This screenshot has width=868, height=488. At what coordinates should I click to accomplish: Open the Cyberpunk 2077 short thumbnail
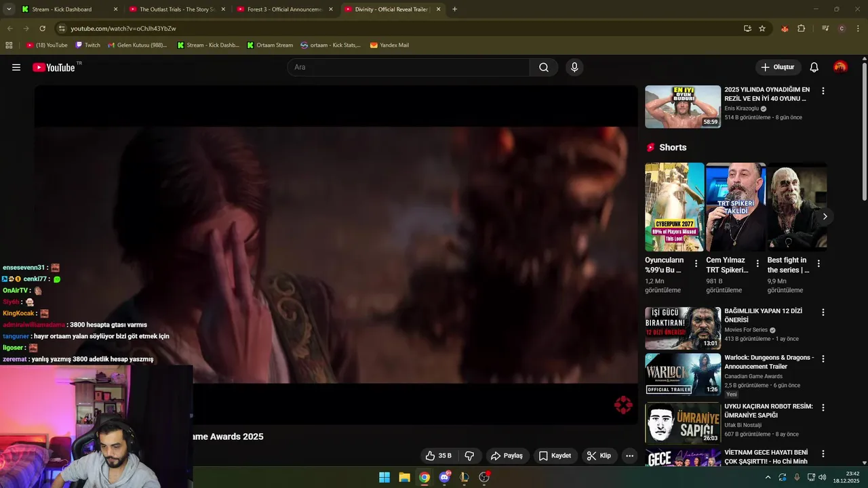click(675, 207)
